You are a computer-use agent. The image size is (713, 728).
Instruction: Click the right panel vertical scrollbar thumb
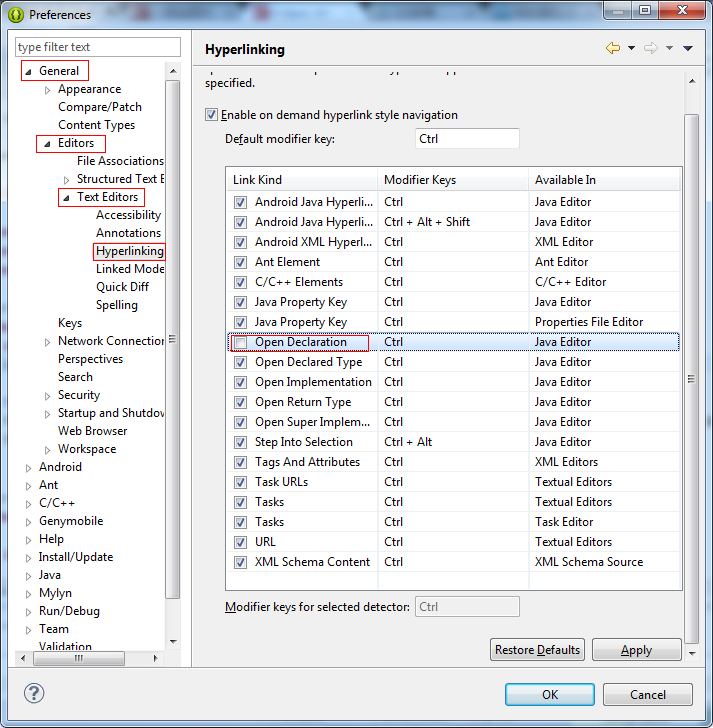pyautogui.click(x=692, y=379)
